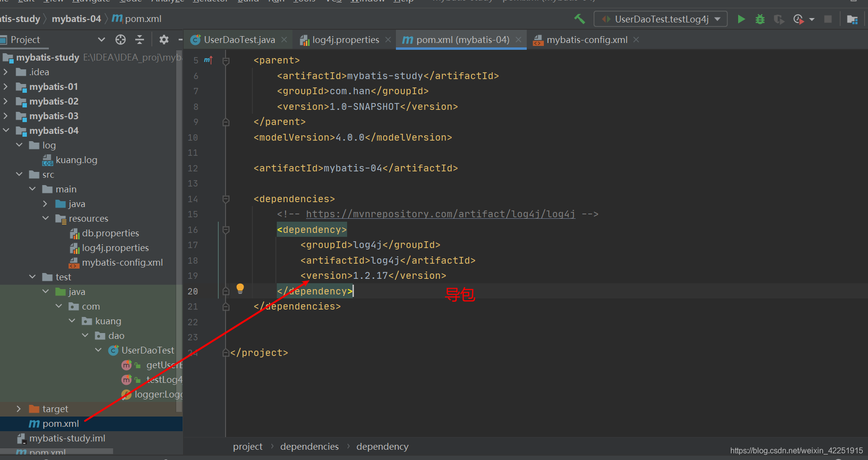Close the log4j.properties tab
This screenshot has height=460, width=868.
(x=388, y=40)
